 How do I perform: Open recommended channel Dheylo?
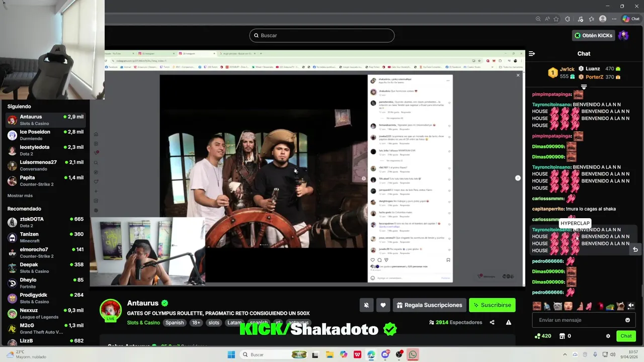point(45,283)
